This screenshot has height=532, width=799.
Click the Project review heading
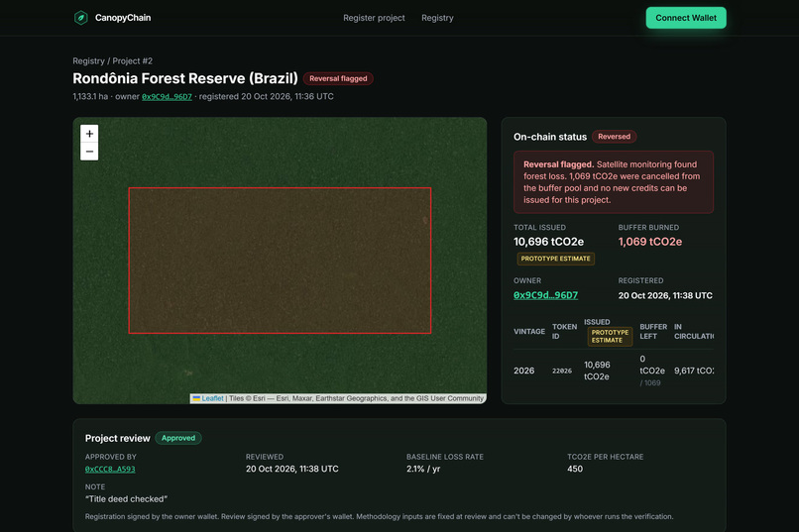(118, 438)
